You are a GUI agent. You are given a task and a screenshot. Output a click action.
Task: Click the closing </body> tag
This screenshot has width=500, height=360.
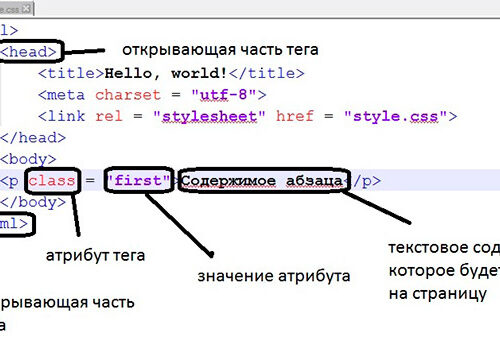point(33,202)
